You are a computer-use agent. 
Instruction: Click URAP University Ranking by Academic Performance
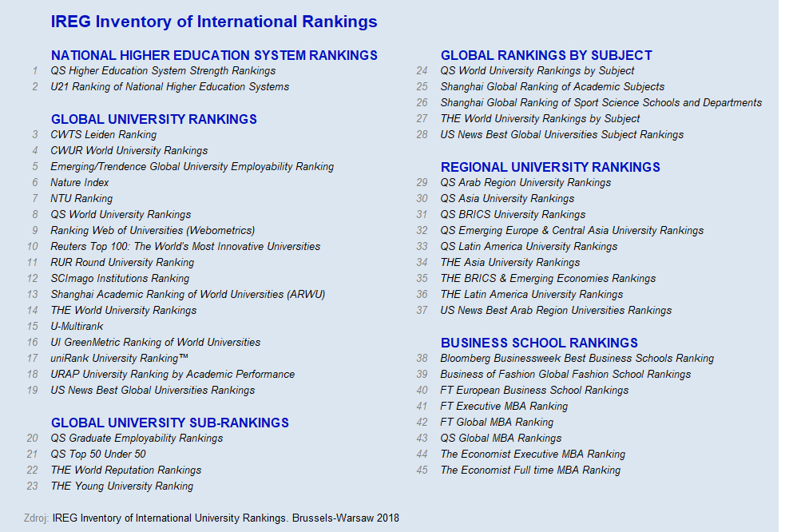tap(172, 375)
